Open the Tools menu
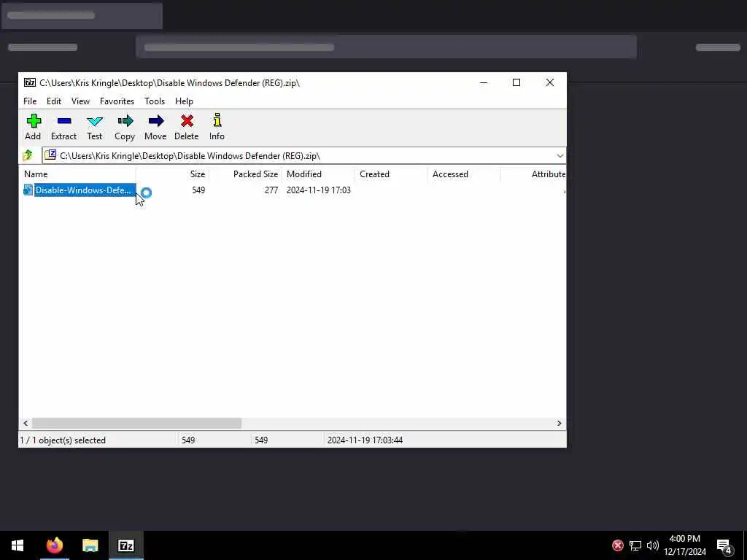The image size is (747, 560). point(155,101)
